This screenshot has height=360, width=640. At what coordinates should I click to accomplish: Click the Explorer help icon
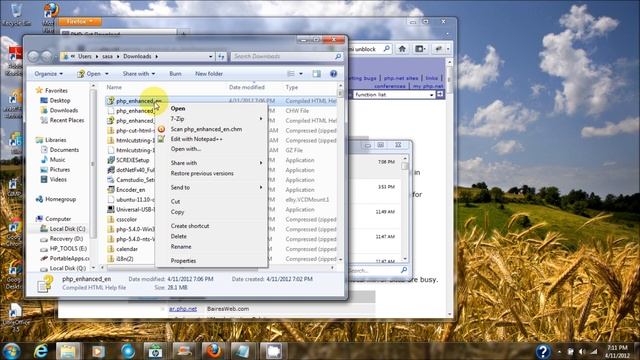coord(333,74)
